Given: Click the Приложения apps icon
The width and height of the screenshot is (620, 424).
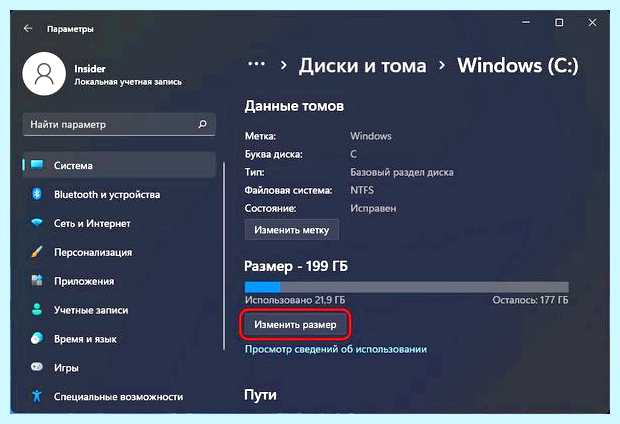Looking at the screenshot, I should 37,280.
